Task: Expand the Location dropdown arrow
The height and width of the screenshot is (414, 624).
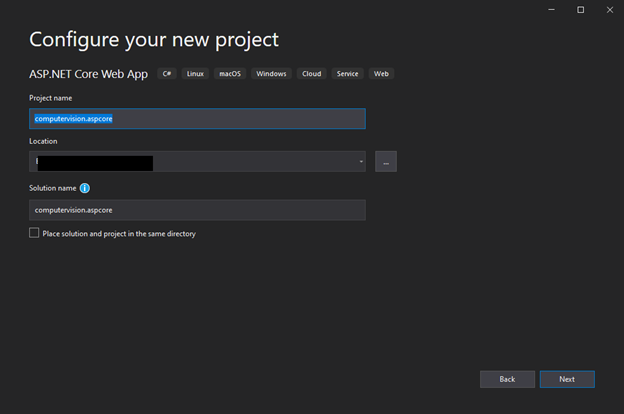Action: coord(360,161)
